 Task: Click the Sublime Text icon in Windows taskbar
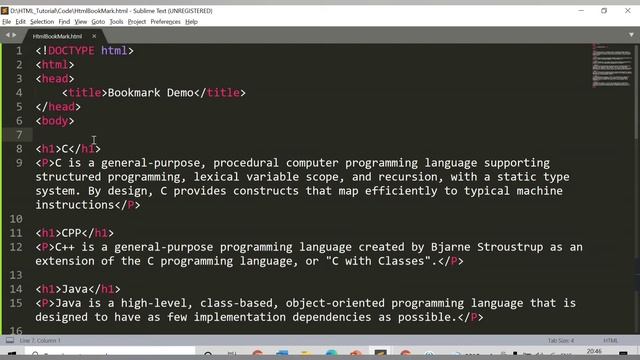[380, 353]
